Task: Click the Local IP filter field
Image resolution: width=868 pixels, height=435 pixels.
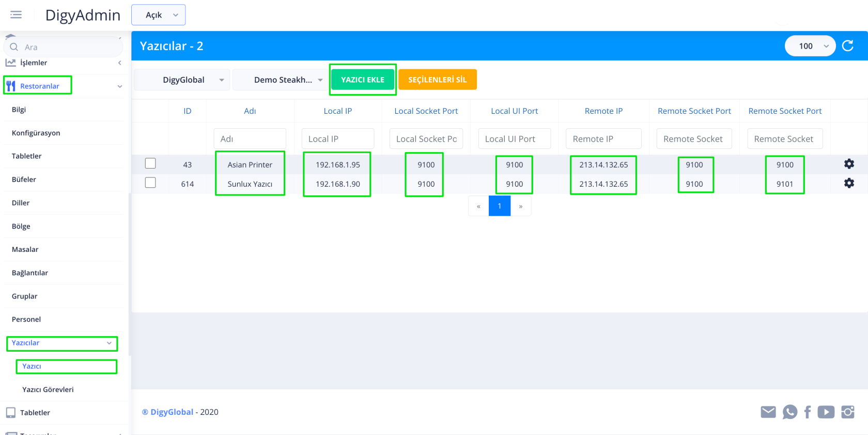Action: click(x=337, y=139)
